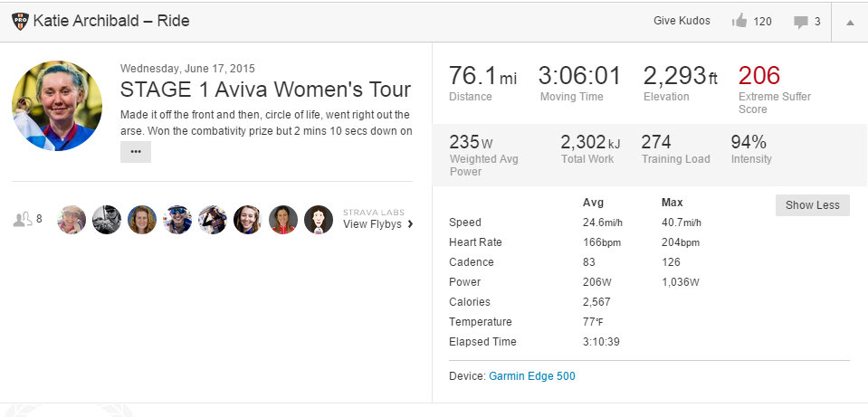Collapse the activity card with the up arrow

tap(849, 22)
